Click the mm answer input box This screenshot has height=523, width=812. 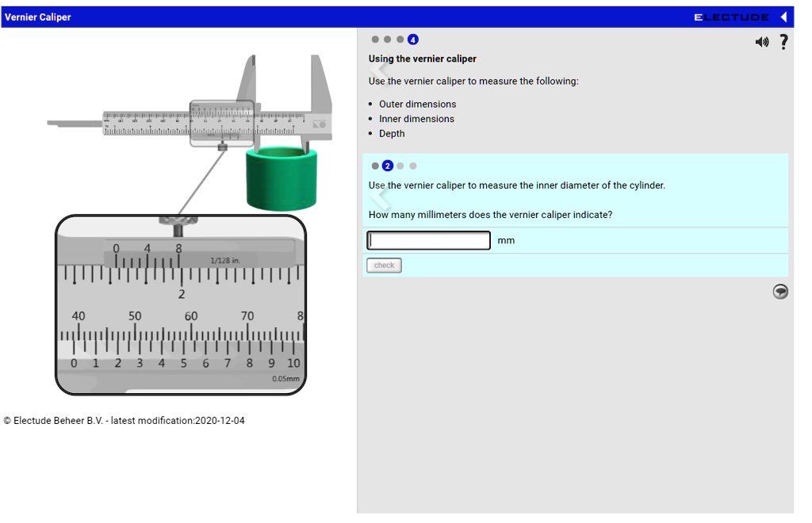(428, 240)
